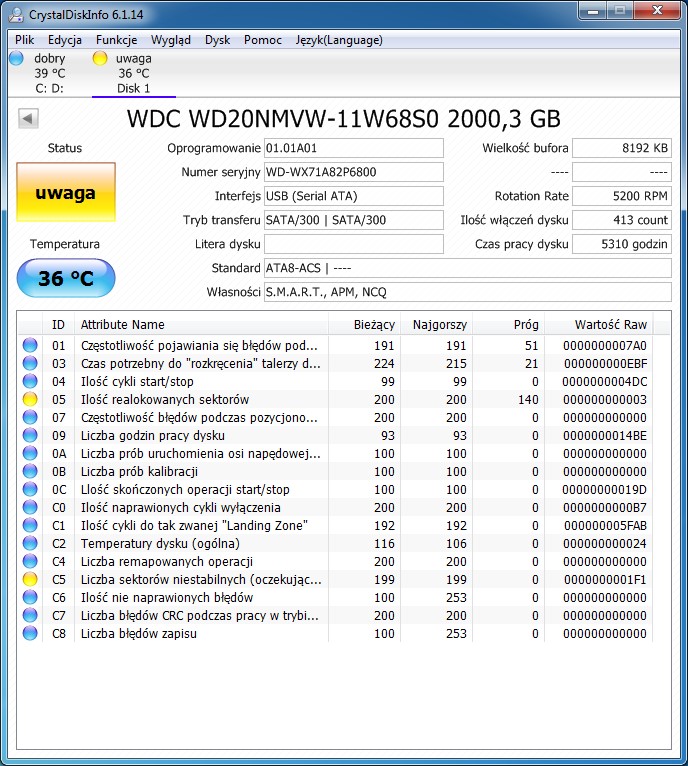Select the row 'Liczba godzin pracy dysku'
The image size is (688, 766).
(335, 435)
